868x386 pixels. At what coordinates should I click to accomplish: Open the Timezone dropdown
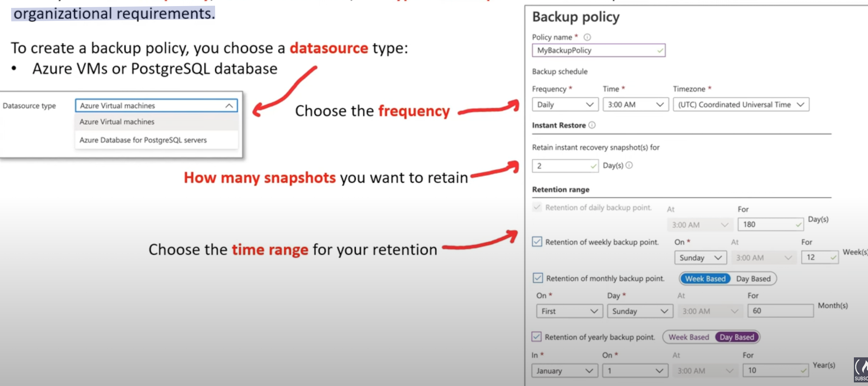[741, 105]
